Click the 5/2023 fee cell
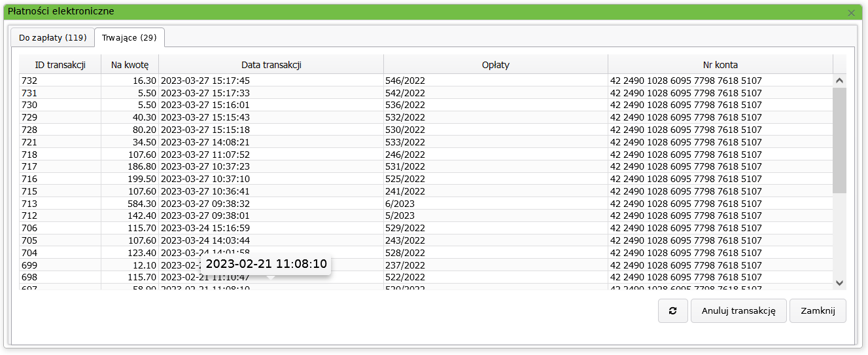Image resolution: width=868 pixels, height=355 pixels. pyautogui.click(x=400, y=215)
